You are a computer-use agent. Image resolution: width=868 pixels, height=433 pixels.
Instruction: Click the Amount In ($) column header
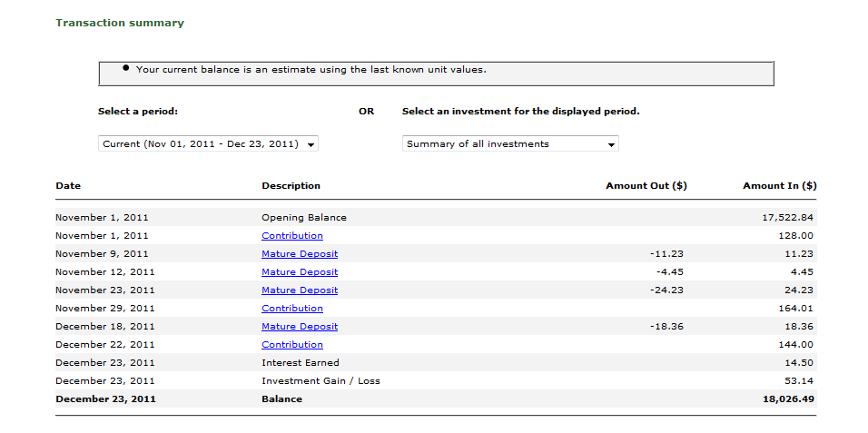(x=779, y=185)
